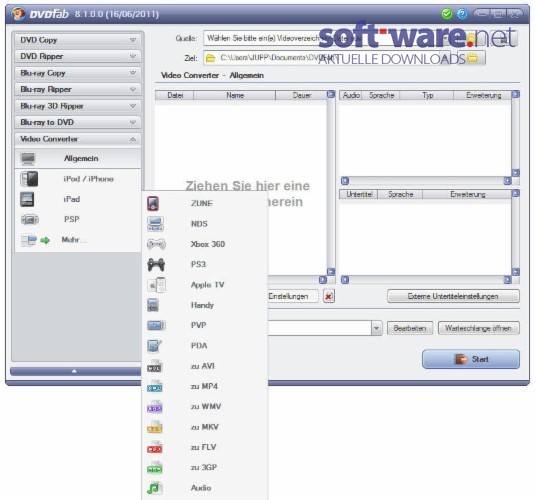This screenshot has width=536, height=500.
Task: Choose the zu AVI format icon
Action: click(x=155, y=366)
